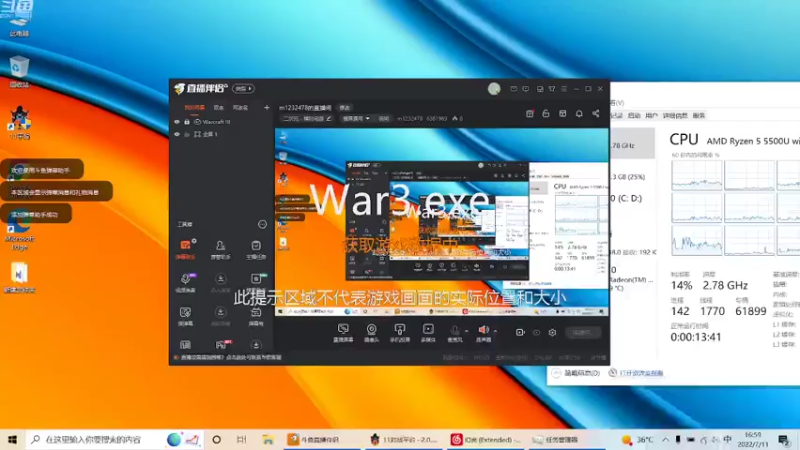Screen dimensions: 800x450
Task: Click the edit pencil next to category 二次元
Action: pos(329,118)
